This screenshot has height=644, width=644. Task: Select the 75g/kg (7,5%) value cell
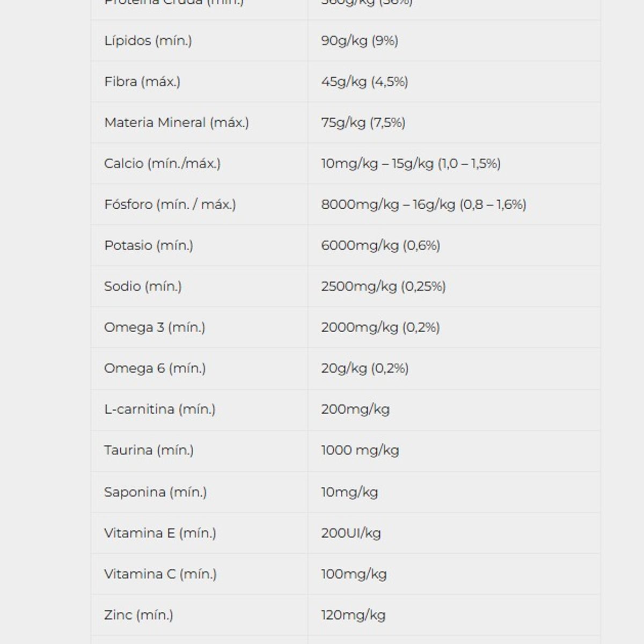point(363,122)
